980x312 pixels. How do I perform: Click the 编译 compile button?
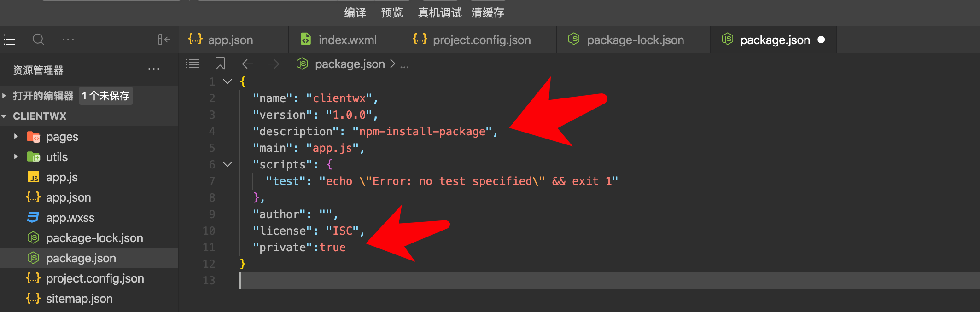pos(354,12)
